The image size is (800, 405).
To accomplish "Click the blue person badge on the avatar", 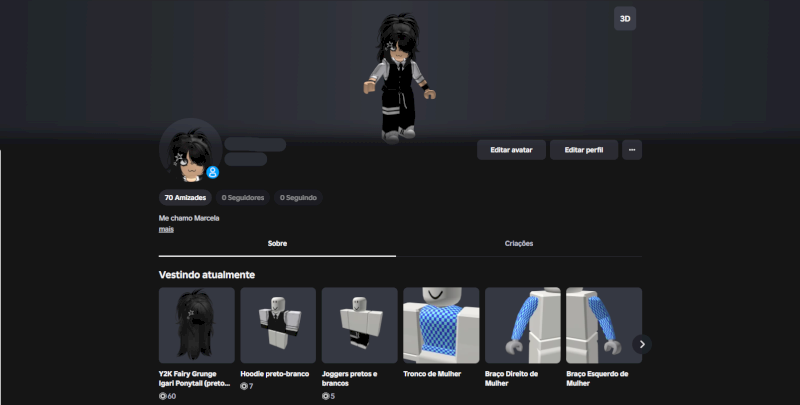I will pyautogui.click(x=213, y=172).
